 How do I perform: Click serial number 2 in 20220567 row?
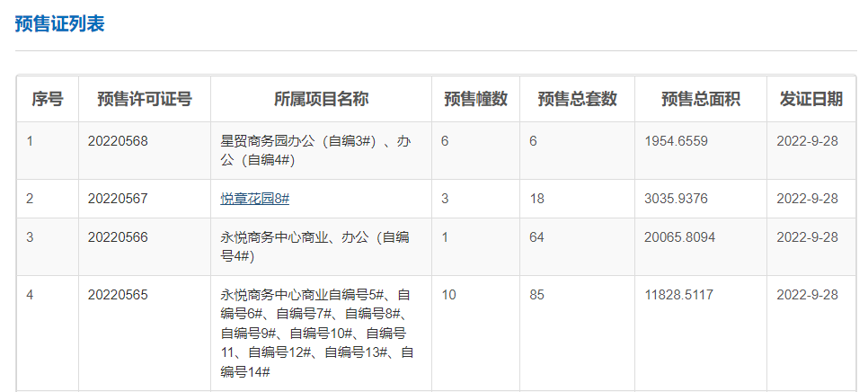(x=30, y=199)
